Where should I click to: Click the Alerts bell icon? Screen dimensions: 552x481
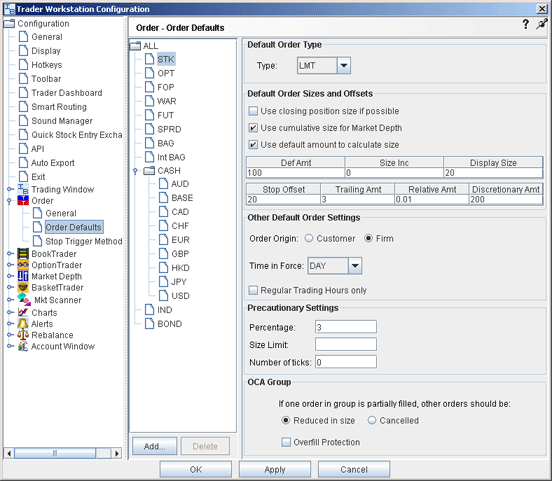[23, 324]
